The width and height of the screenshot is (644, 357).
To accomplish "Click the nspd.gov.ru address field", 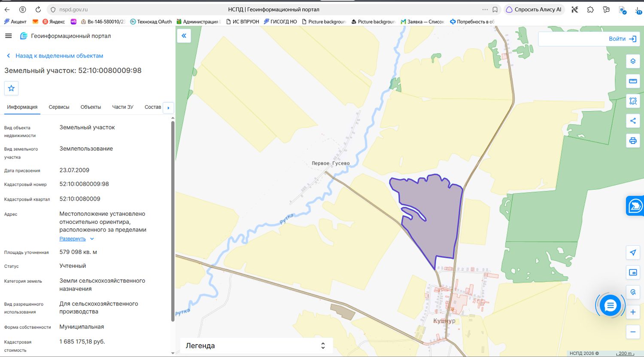I will (x=74, y=9).
